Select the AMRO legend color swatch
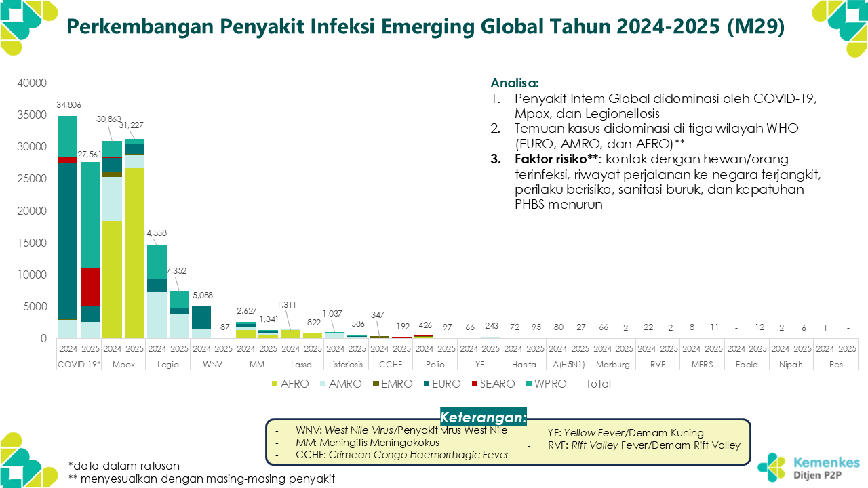Viewport: 868px width, 488px height. [x=323, y=384]
